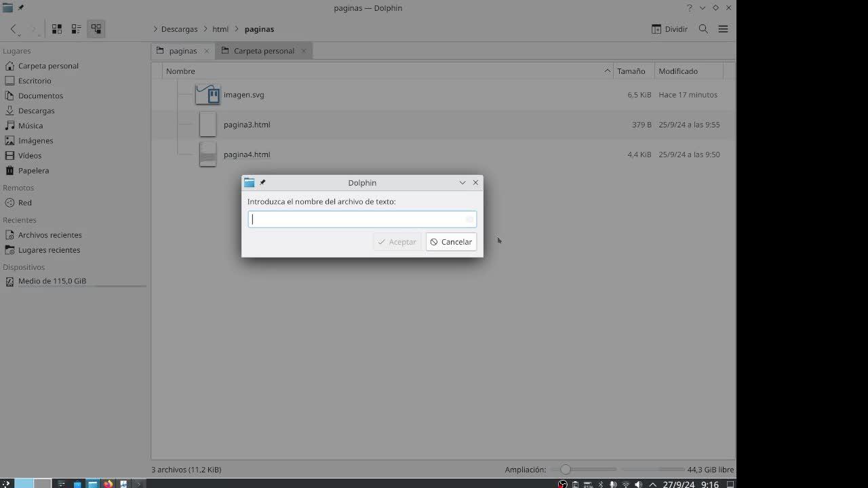Click paginas in the breadcrumb path
Image resolution: width=868 pixels, height=488 pixels.
pyautogui.click(x=259, y=29)
